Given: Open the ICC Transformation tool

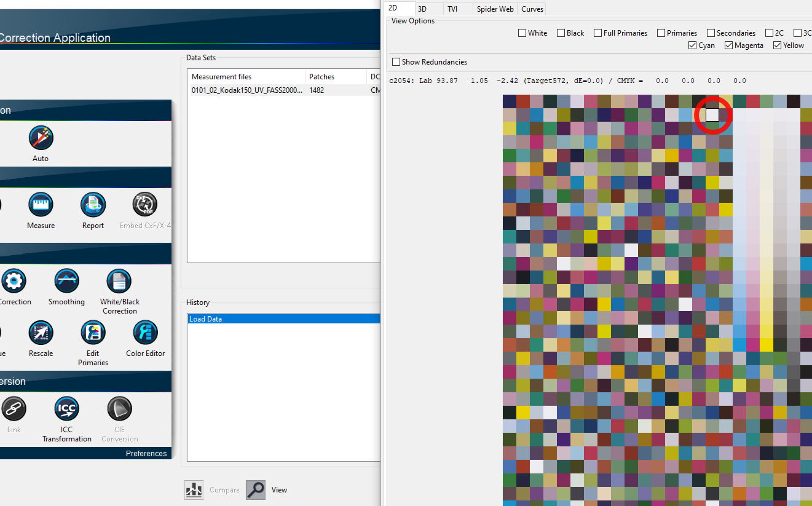Looking at the screenshot, I should point(66,409).
